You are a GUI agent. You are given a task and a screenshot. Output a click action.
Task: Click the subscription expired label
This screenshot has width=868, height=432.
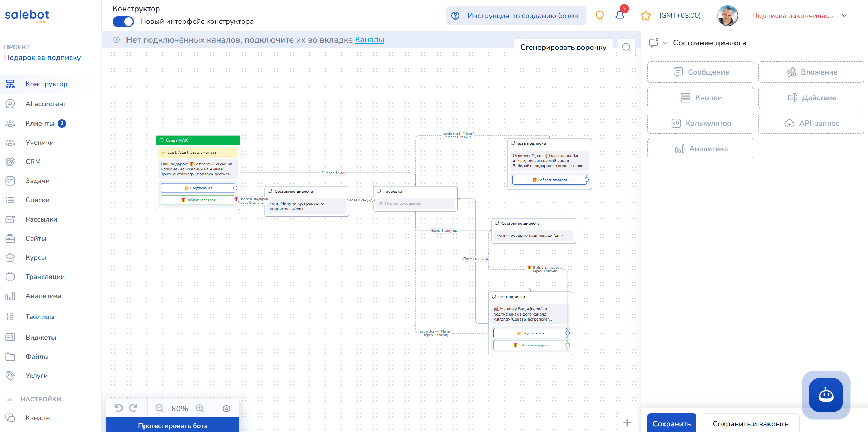792,16
